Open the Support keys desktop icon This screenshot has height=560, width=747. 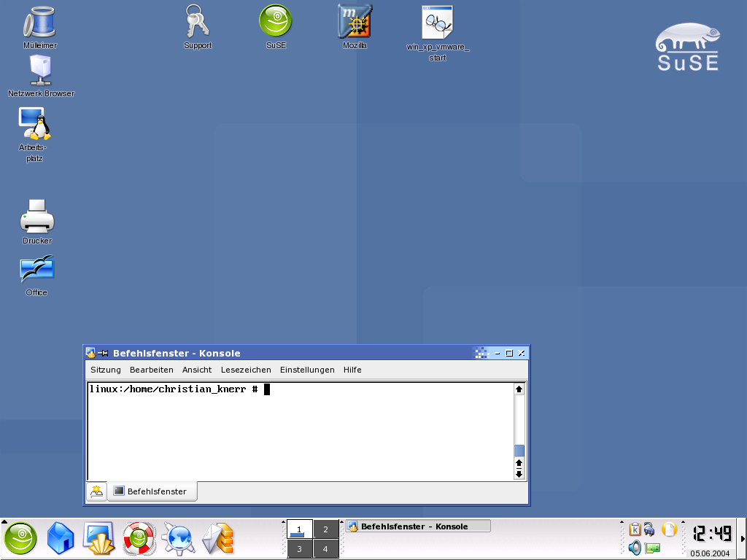[197, 22]
